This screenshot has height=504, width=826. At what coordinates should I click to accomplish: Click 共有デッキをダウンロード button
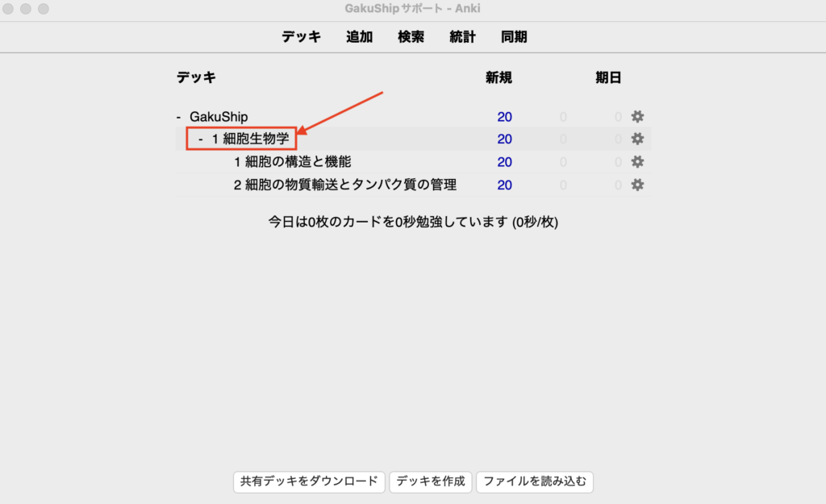tap(309, 481)
